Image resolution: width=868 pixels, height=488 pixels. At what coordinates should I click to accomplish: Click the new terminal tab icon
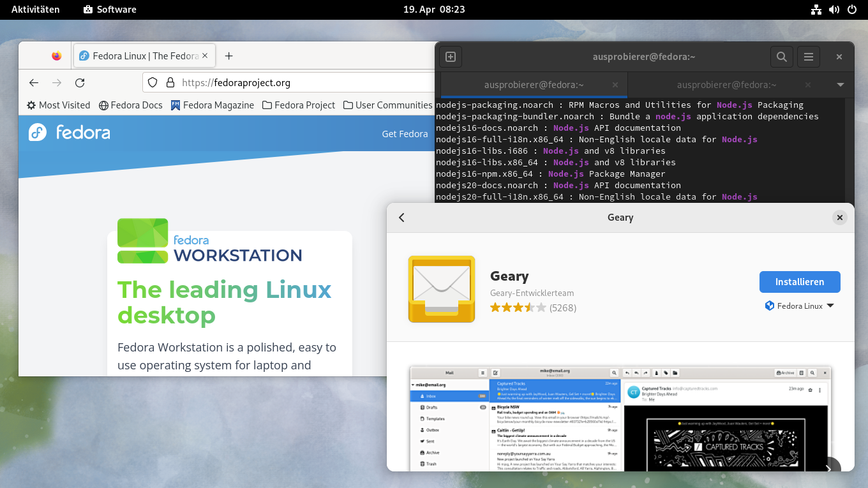pos(450,57)
